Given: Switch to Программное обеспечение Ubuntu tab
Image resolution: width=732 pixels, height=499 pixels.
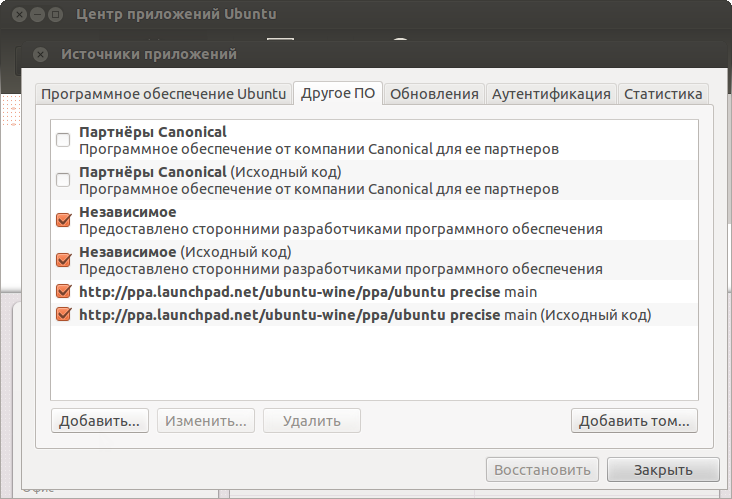Looking at the screenshot, I should coord(163,94).
